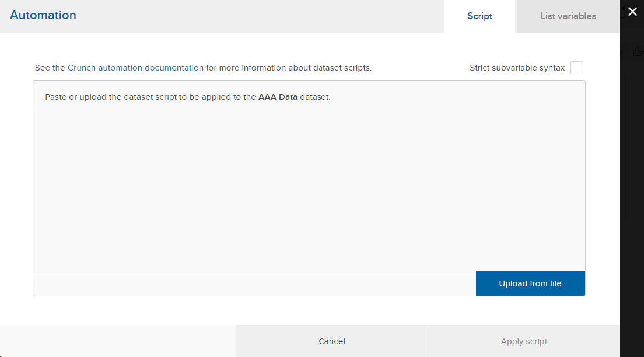Cancel the automation dialog
644x357 pixels.
(332, 341)
